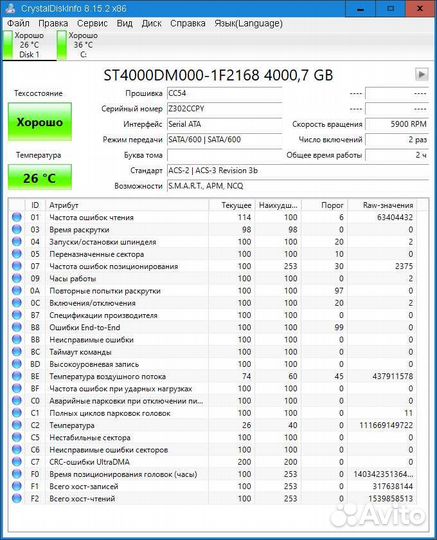Click status icon of row C6 Неисправимые ошибки секторов
Viewport: 437px width, 540px height.
(x=17, y=449)
